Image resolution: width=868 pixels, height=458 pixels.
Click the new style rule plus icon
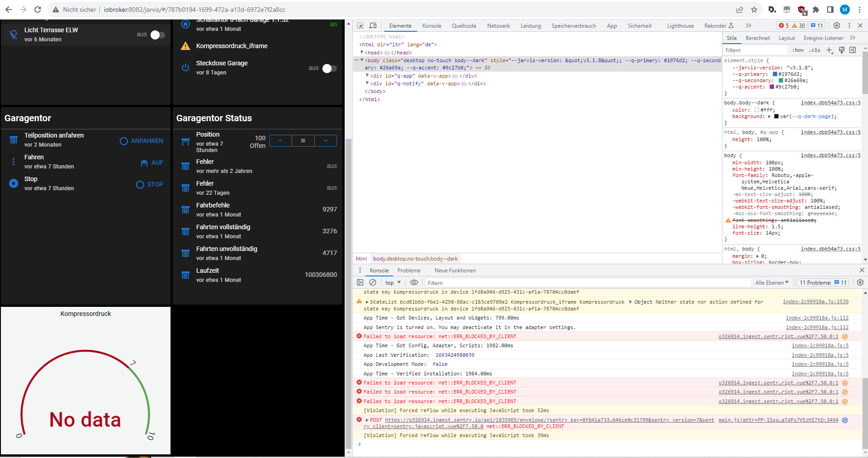(829, 50)
